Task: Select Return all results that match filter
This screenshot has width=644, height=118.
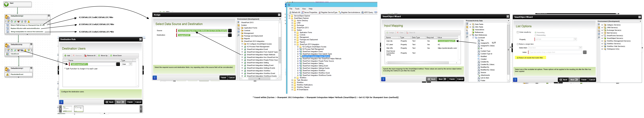Action: pyautogui.click(x=518, y=58)
